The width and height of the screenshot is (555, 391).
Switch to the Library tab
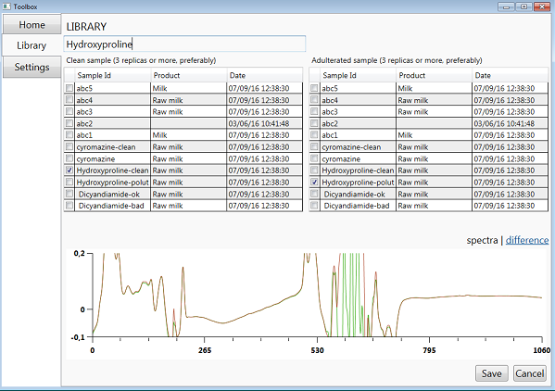[x=32, y=45]
